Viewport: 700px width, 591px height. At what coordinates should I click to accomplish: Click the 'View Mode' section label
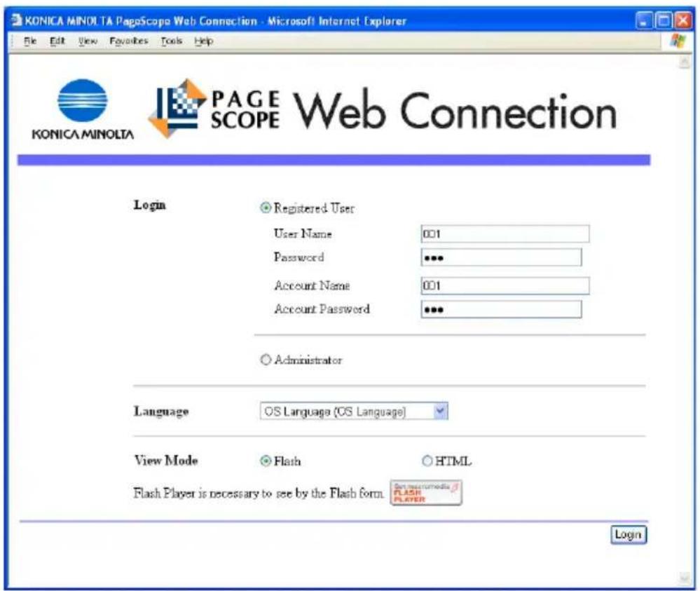click(165, 460)
